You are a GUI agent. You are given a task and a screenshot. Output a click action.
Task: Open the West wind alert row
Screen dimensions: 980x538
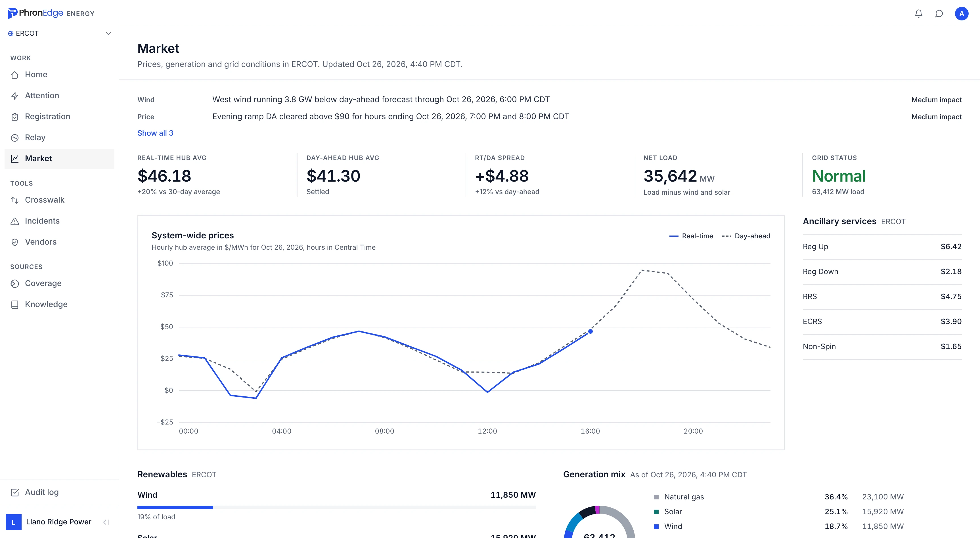pyautogui.click(x=549, y=100)
